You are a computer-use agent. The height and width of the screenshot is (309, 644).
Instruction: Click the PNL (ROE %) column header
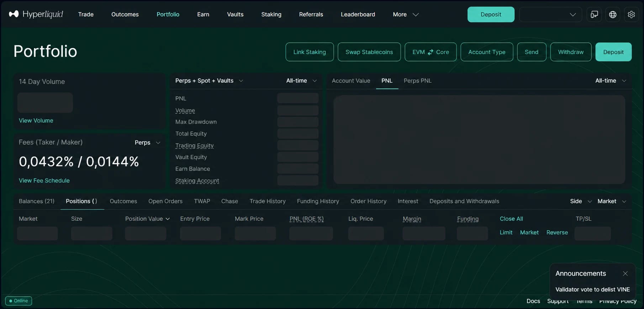(306, 219)
